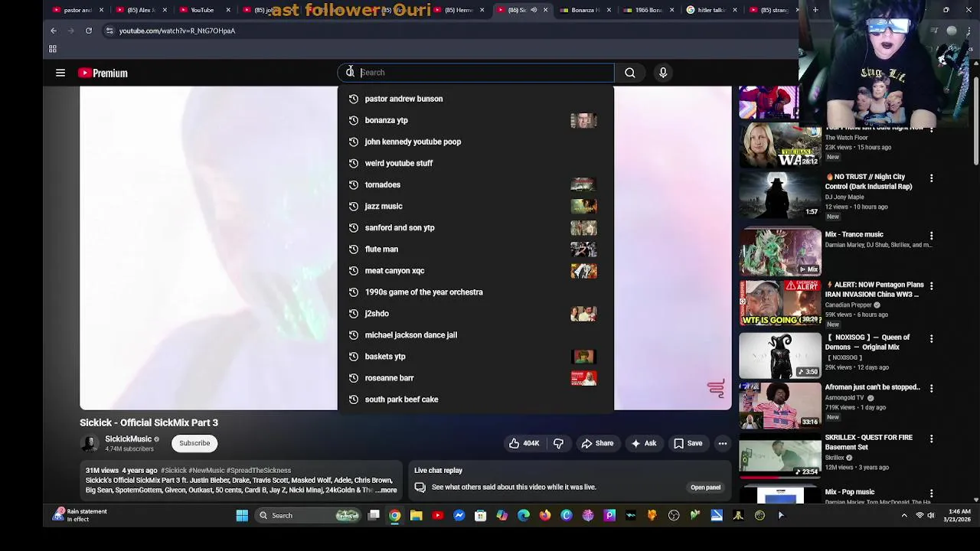Open options for NOXISOG Queen of Demons
The image size is (980, 551).
[x=931, y=339]
